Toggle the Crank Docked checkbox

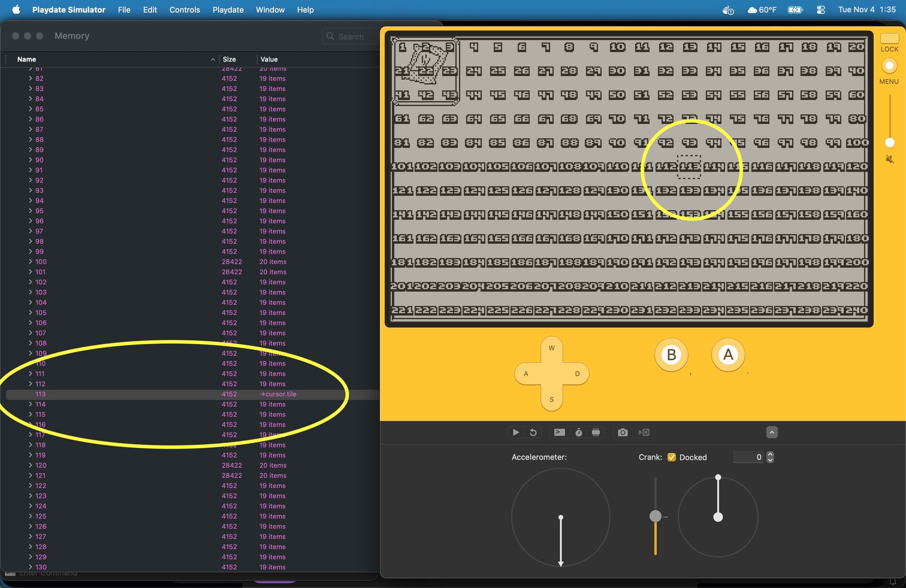point(671,457)
